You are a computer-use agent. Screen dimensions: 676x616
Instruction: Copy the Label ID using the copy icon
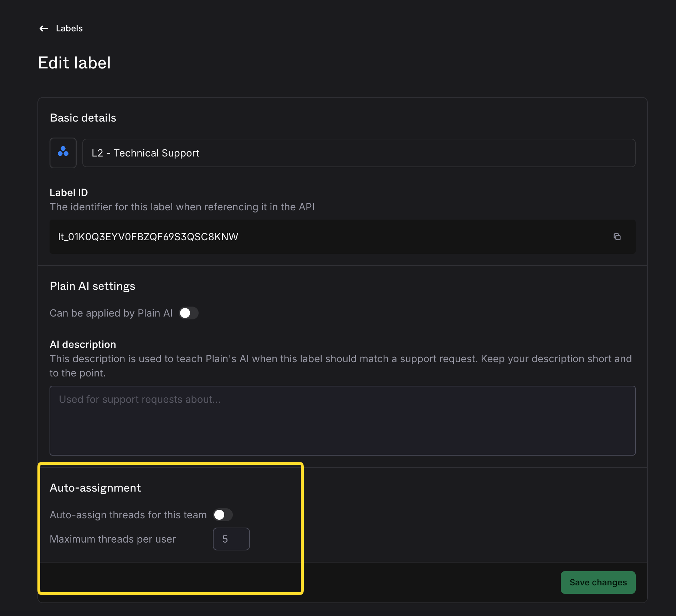click(x=617, y=237)
